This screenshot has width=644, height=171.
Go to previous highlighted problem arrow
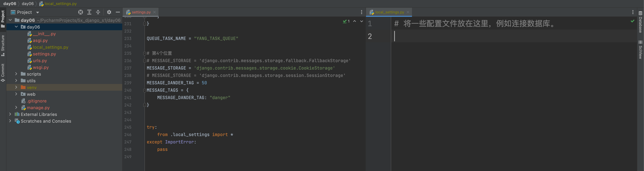355,21
